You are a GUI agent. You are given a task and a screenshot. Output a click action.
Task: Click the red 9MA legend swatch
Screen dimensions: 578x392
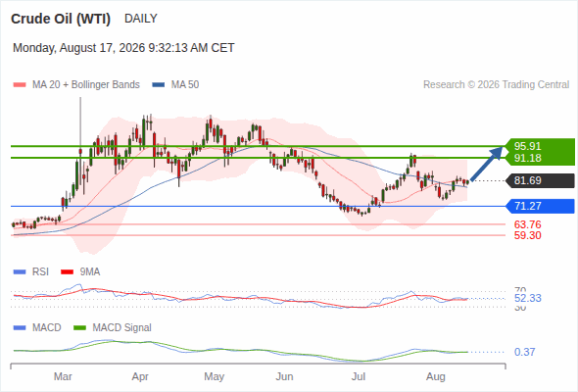pos(67,272)
